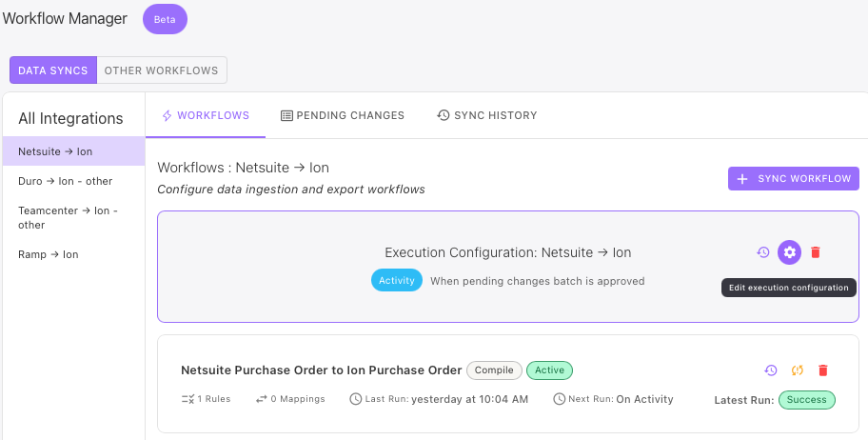868x440 pixels.
Task: Open the Workflows tab
Action: [206, 115]
